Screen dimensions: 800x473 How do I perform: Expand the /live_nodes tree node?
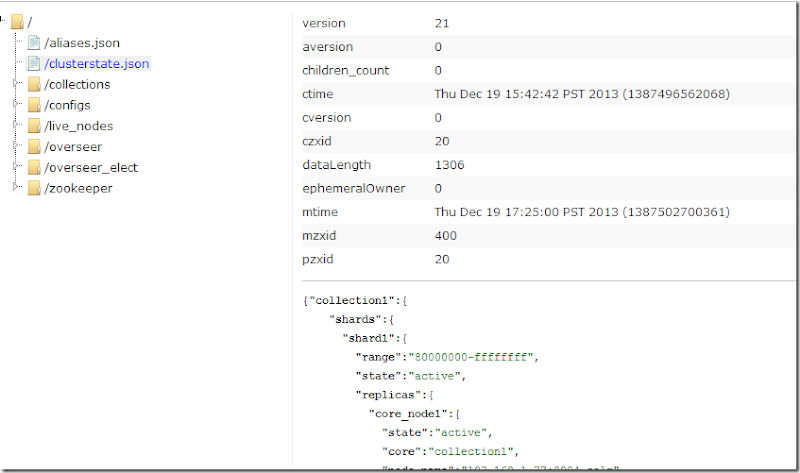(x=16, y=125)
